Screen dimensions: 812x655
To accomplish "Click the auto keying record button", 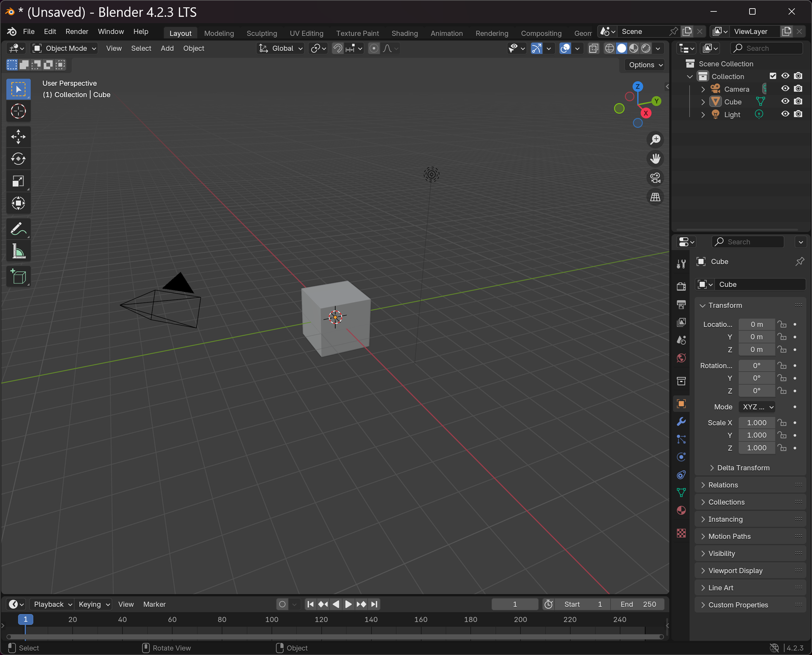I will pyautogui.click(x=282, y=604).
